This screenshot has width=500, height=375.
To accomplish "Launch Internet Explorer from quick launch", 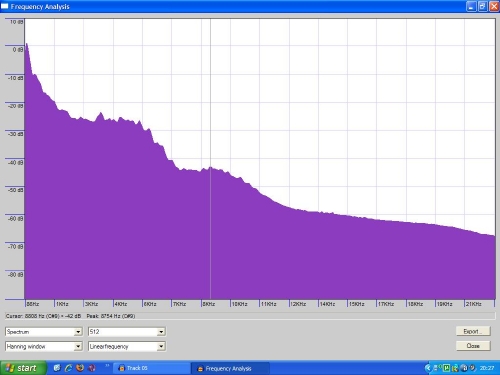I will click(69, 368).
